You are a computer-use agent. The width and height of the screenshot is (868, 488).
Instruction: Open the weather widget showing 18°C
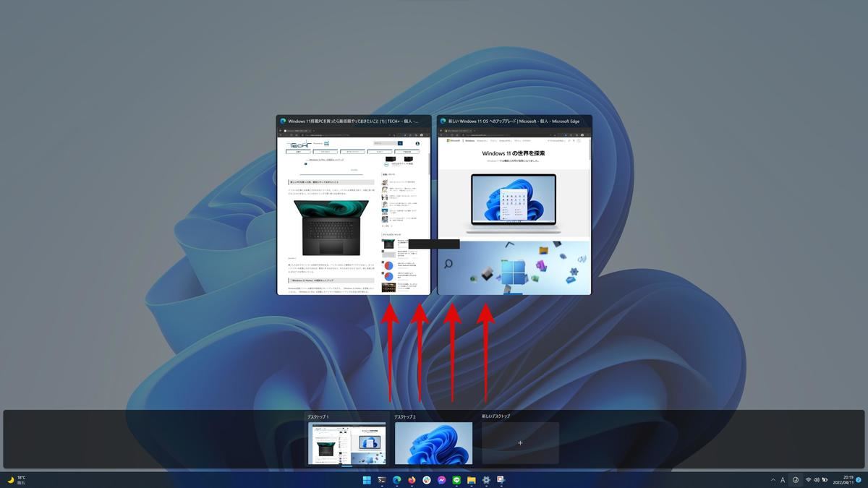[17, 480]
